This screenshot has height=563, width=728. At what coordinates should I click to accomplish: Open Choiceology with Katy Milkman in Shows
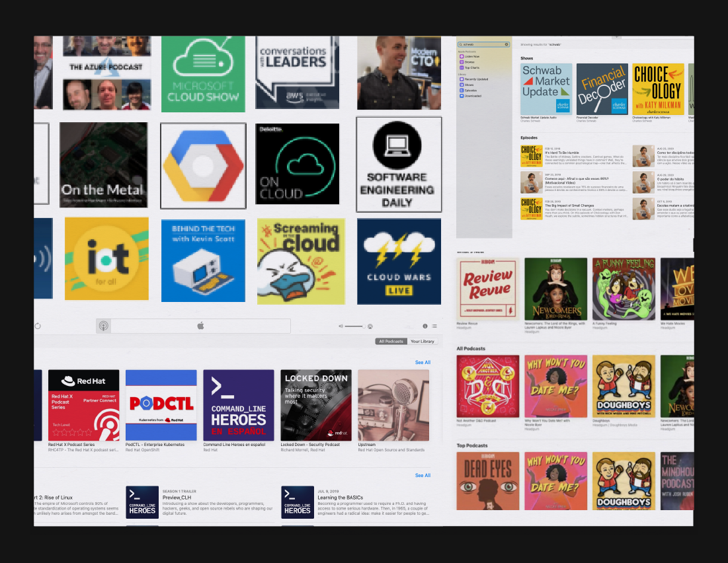[x=658, y=89]
